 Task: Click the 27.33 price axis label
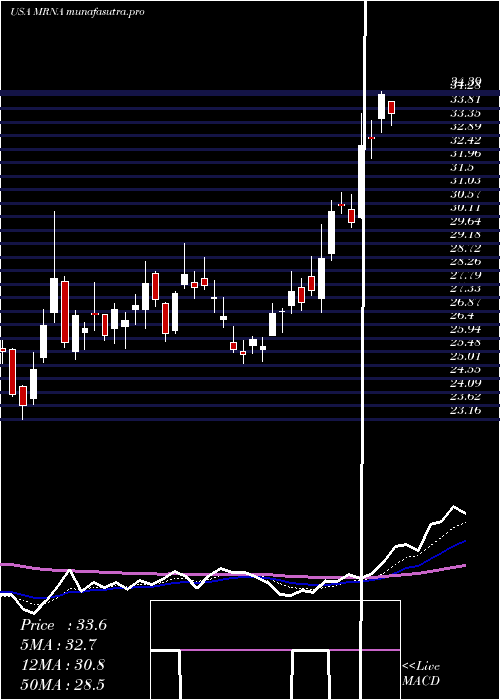point(466,289)
